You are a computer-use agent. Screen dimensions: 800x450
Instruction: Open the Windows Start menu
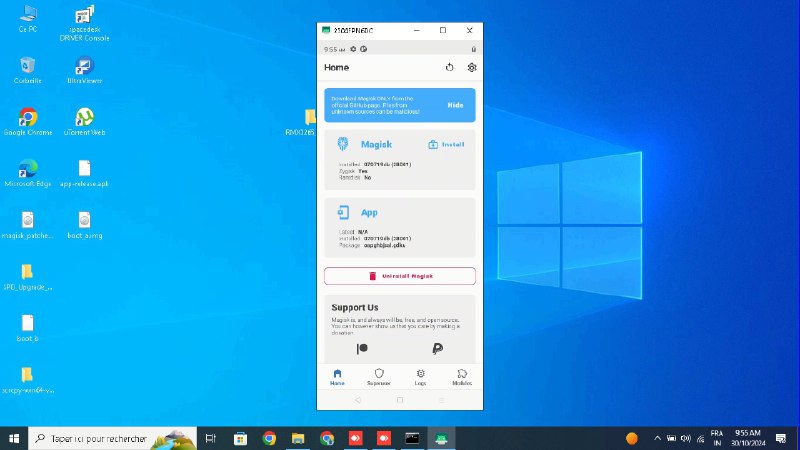click(14, 438)
